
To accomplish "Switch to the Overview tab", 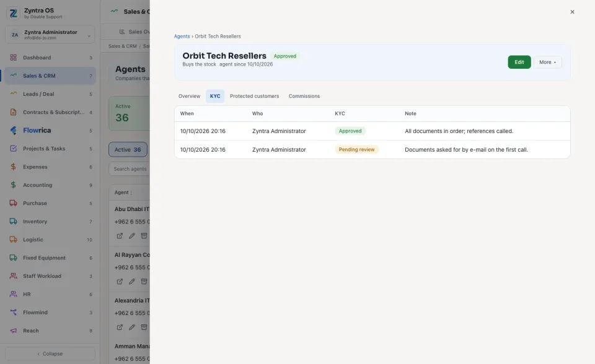I will tap(190, 97).
